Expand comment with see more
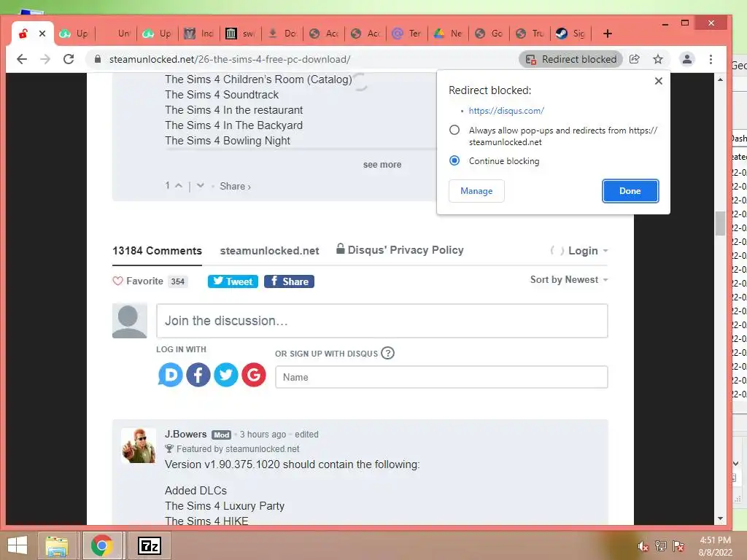The image size is (747, 560). tap(382, 164)
